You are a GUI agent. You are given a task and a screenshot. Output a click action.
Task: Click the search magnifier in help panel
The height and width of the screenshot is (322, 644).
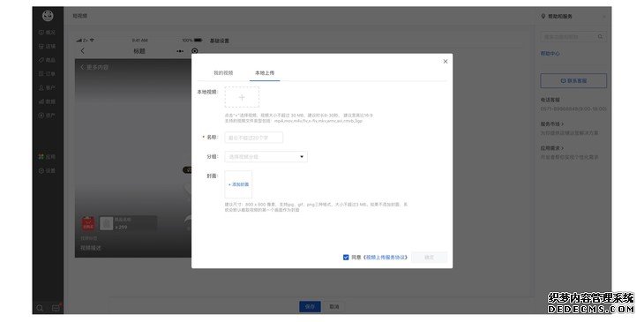coord(600,37)
